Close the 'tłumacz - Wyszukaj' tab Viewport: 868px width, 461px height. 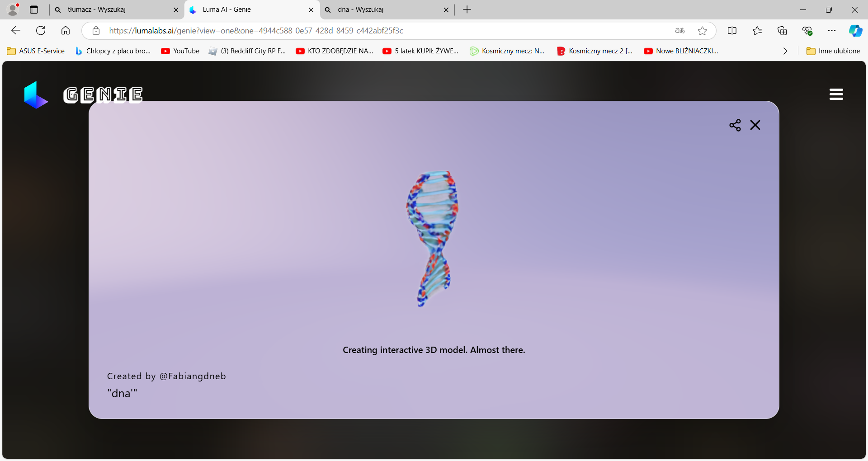[176, 9]
